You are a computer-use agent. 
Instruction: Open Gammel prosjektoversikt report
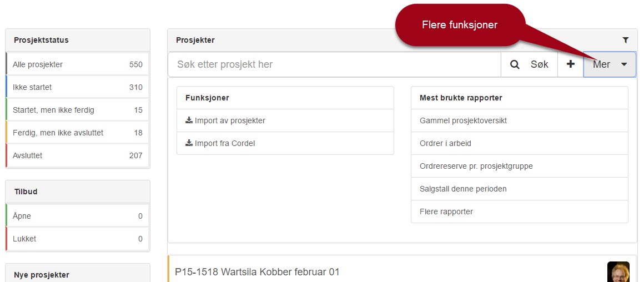pyautogui.click(x=520, y=120)
